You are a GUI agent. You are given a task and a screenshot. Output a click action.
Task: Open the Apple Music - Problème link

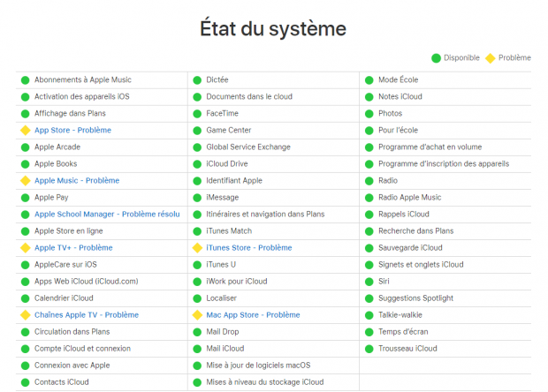tap(77, 180)
